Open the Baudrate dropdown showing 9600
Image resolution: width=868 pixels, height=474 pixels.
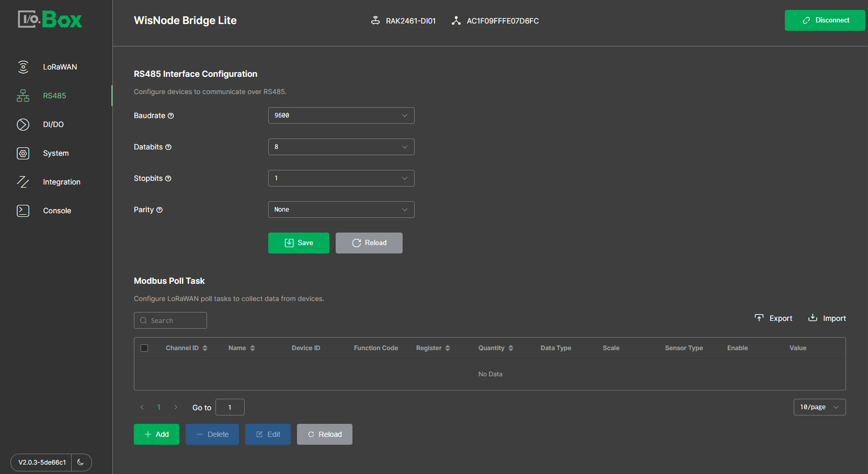(341, 115)
